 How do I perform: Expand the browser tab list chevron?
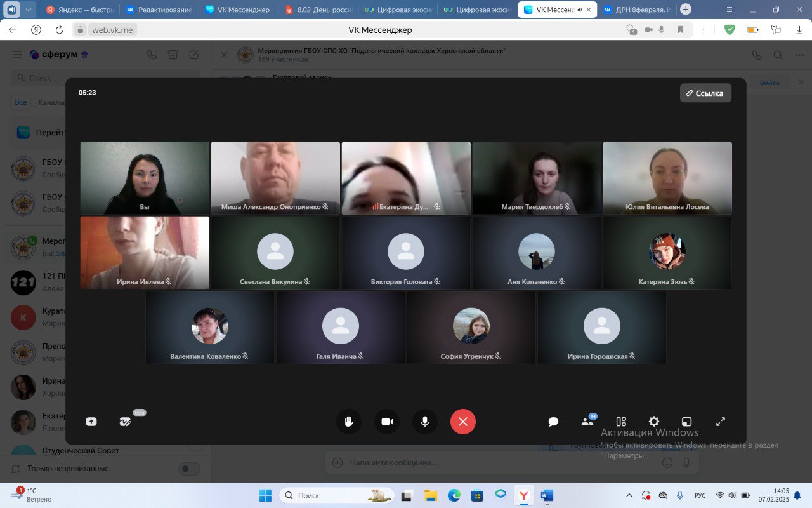29,10
